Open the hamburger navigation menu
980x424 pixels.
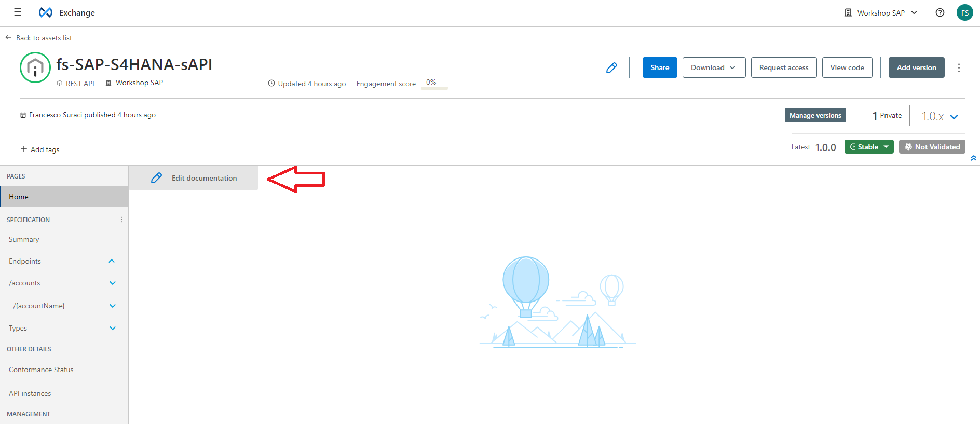(x=18, y=12)
